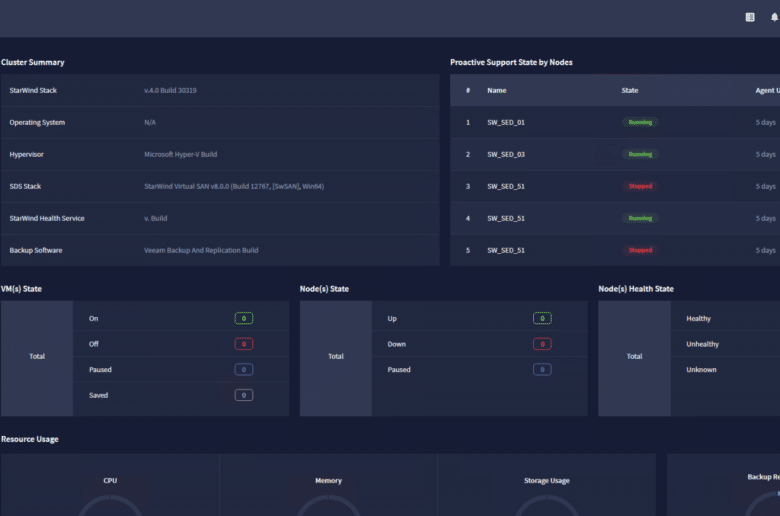Click the 5 days value for SW_SED_03
Screen dimensions: 780x516
click(766, 154)
